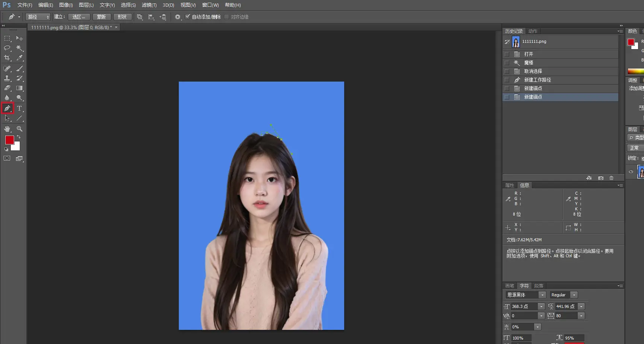Click the color ramp in the 颜色 panel
This screenshot has width=644, height=344.
pyautogui.click(x=635, y=71)
